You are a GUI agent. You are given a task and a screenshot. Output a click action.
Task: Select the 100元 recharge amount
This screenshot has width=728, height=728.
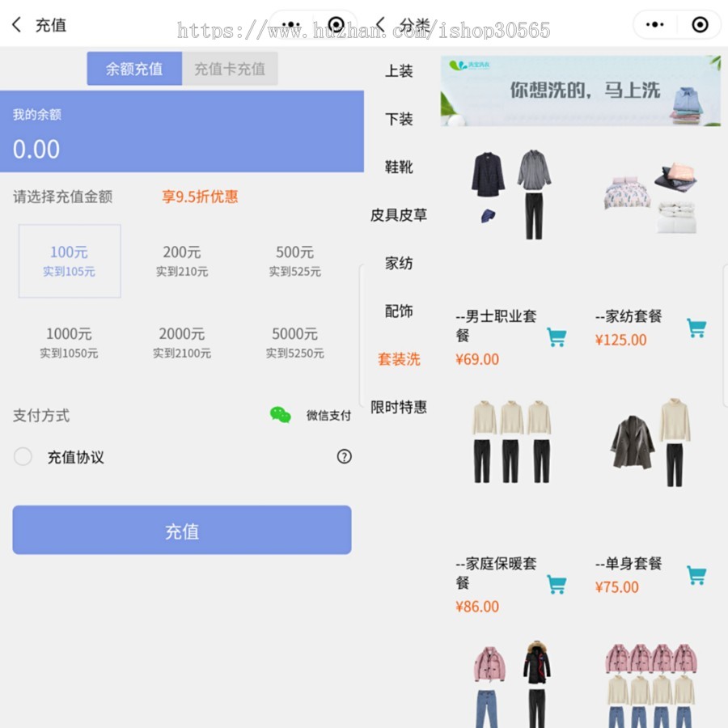(x=70, y=260)
